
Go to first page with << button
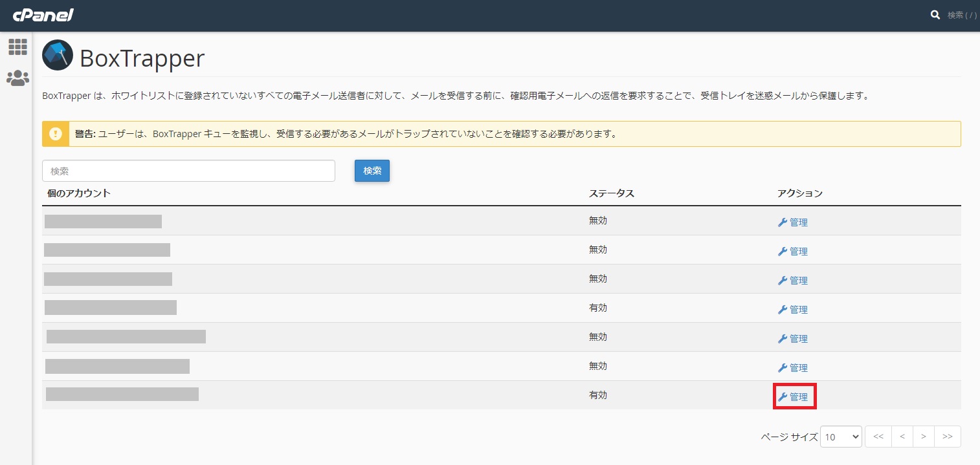click(x=878, y=437)
